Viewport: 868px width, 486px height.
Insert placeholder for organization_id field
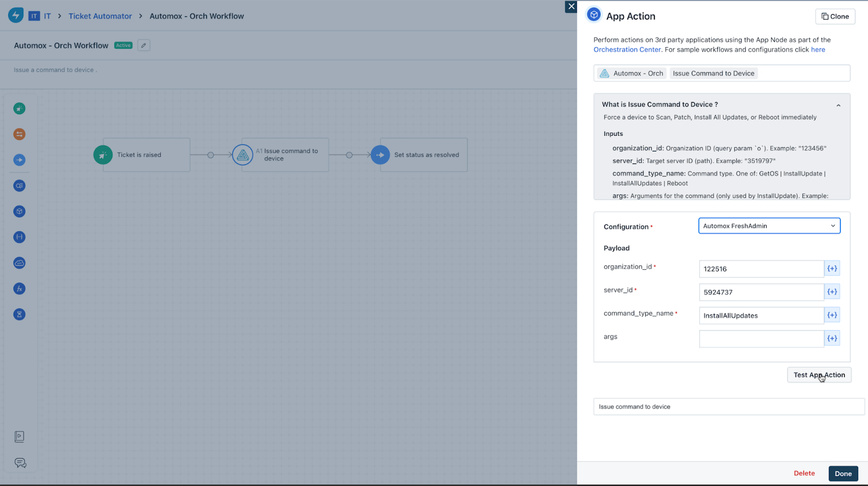pos(832,268)
